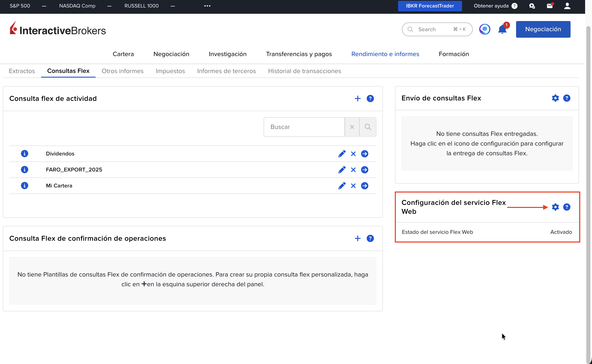Image resolution: width=592 pixels, height=364 pixels.
Task: Switch to Otros informes tab
Action: coord(122,71)
